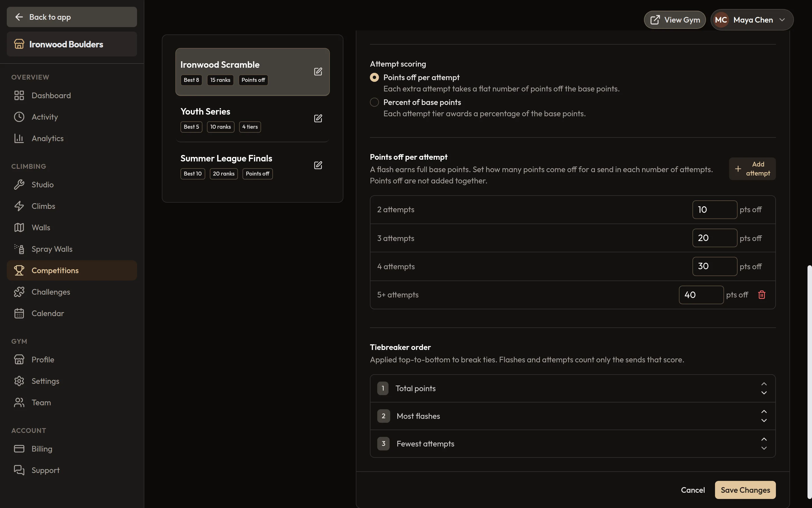
Task: Click the edit icon for Ironwood Scramble
Action: (318, 72)
